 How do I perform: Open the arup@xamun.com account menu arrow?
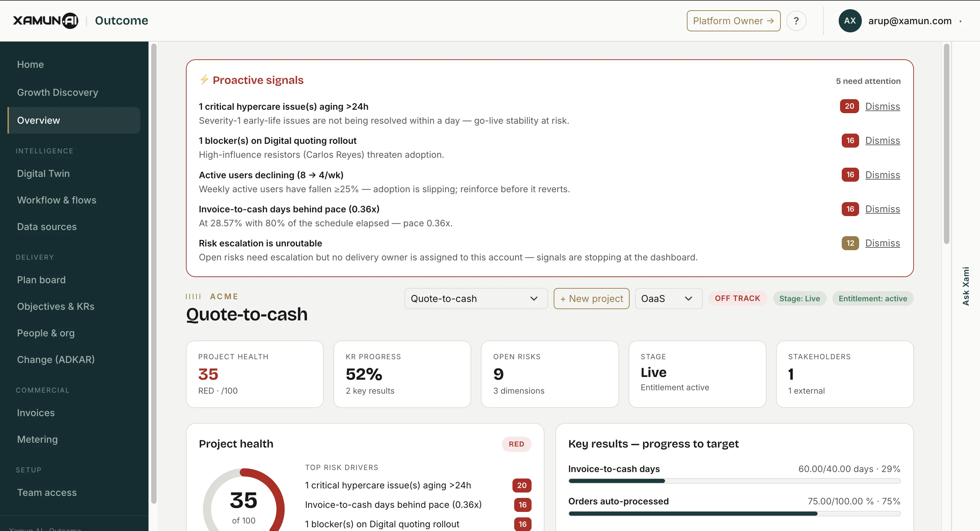pos(960,21)
